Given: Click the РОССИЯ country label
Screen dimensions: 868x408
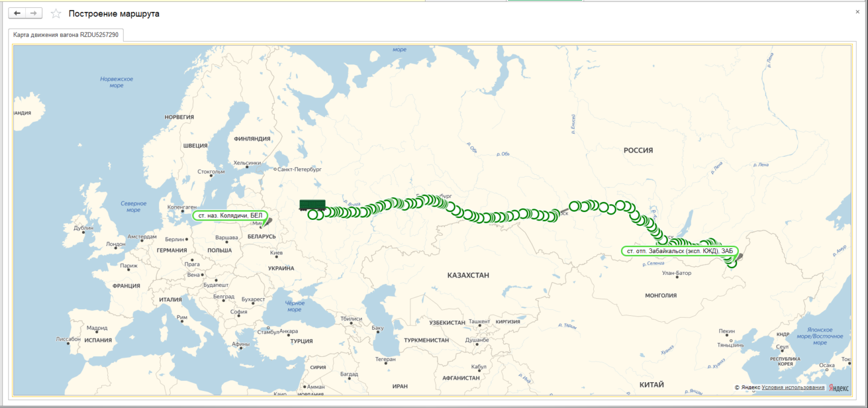Looking at the screenshot, I should click(x=638, y=151).
